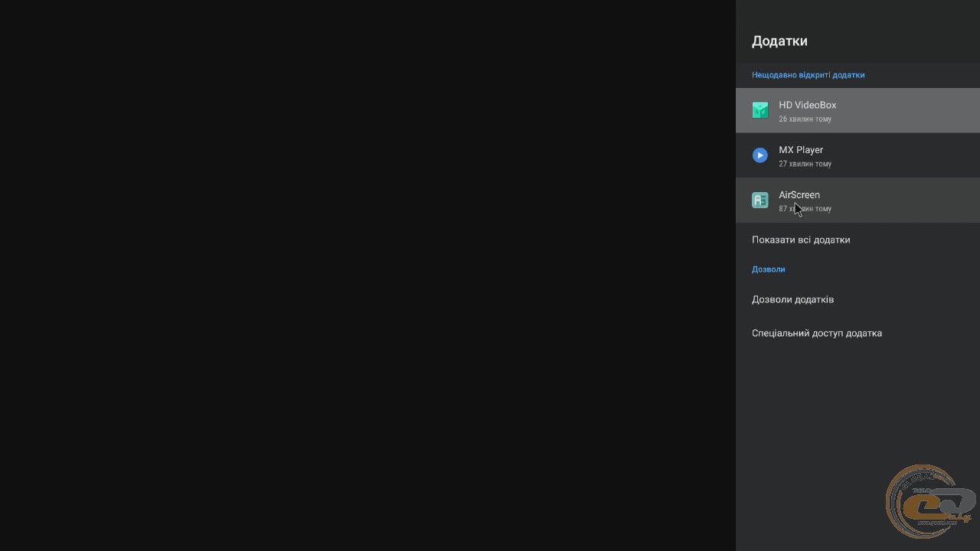The image size is (980, 551).
Task: Click the blue 'Дозволи' section header
Action: (x=768, y=269)
